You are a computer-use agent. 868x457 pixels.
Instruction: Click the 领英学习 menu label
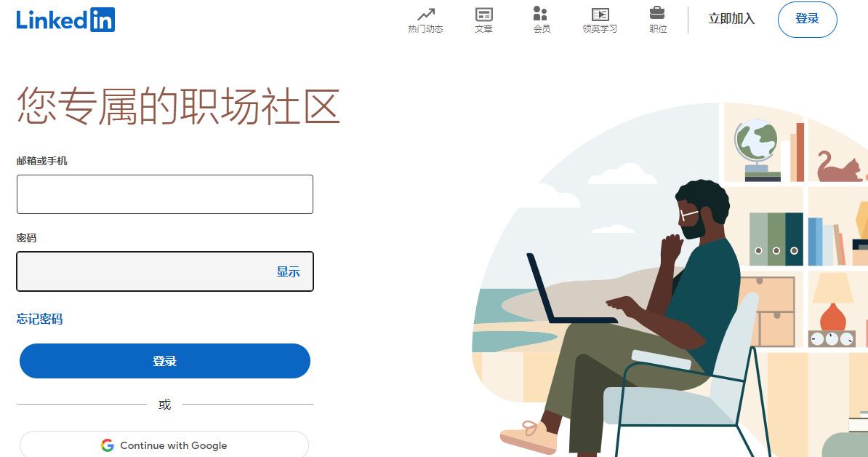600,29
